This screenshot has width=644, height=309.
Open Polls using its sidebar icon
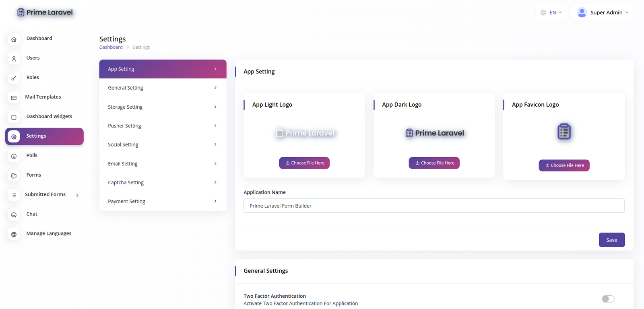coord(14,156)
